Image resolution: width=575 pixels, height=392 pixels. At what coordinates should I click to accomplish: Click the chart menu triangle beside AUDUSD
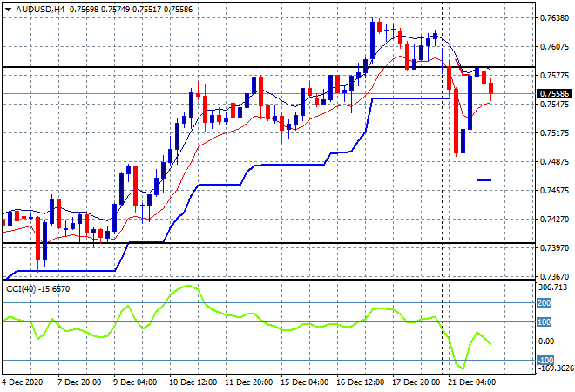coord(8,10)
